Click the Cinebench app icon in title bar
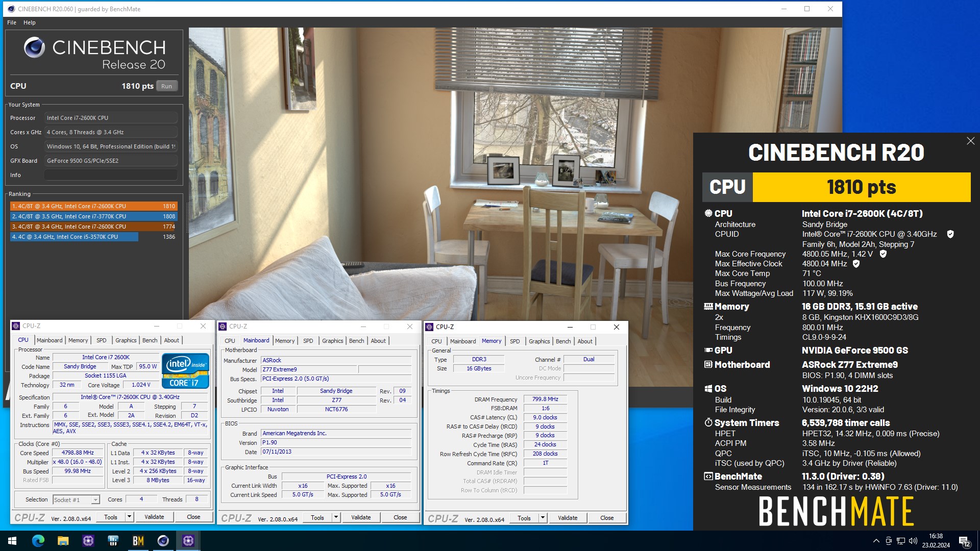 coord(11,9)
